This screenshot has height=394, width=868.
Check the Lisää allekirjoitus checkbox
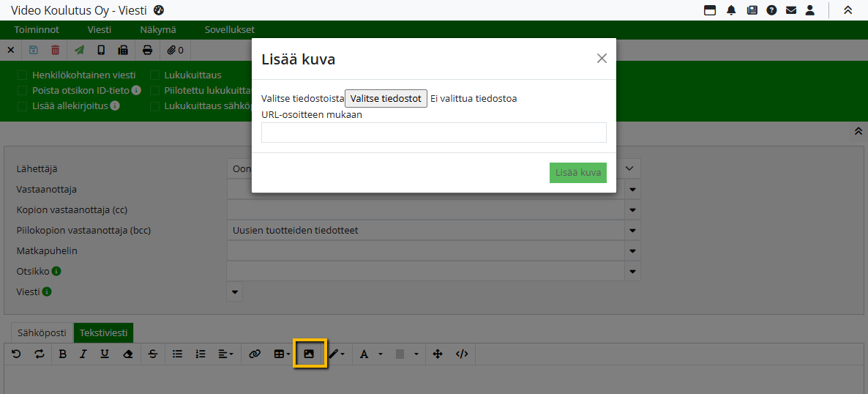pyautogui.click(x=23, y=105)
